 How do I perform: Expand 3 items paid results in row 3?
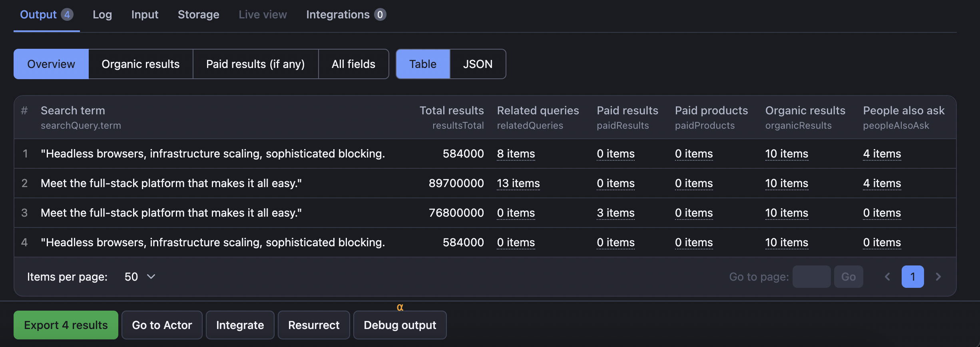coord(615,213)
